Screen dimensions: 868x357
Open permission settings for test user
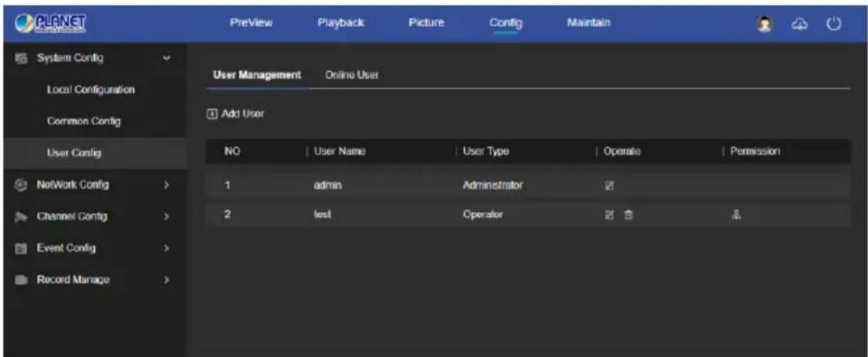point(736,215)
